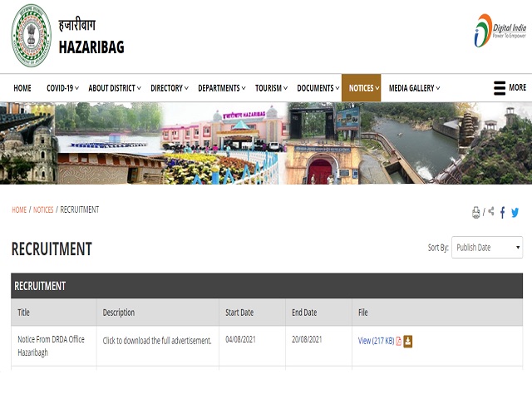
Task: Open the hamburger More menu
Action: coord(510,88)
